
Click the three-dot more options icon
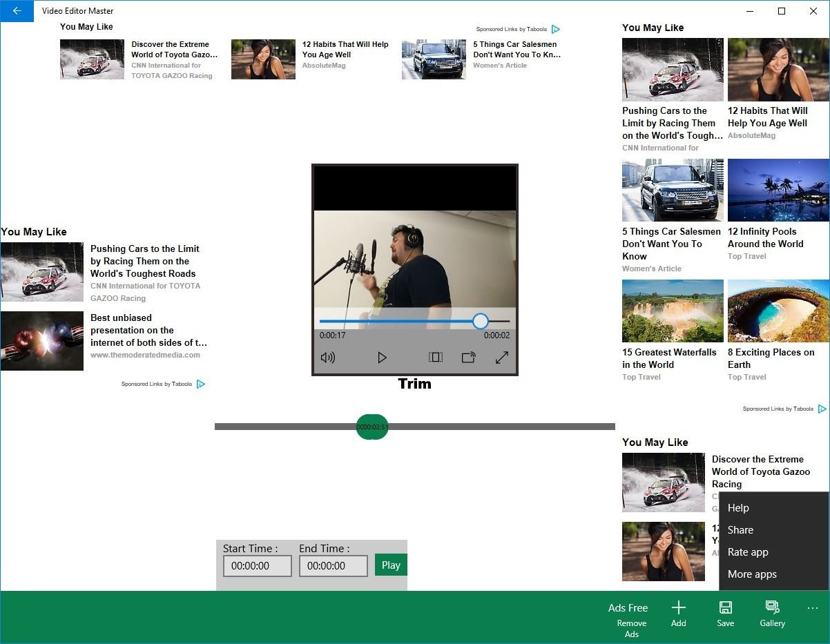(812, 608)
